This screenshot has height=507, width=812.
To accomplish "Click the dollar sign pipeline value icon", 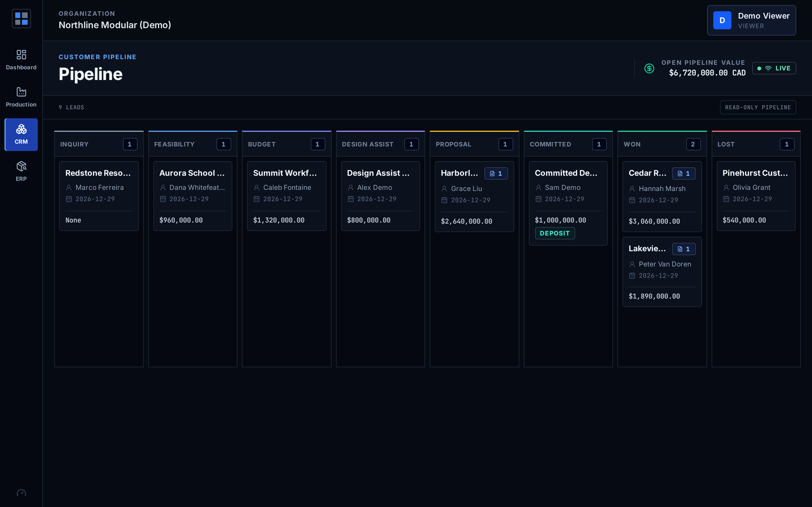I will tap(649, 68).
